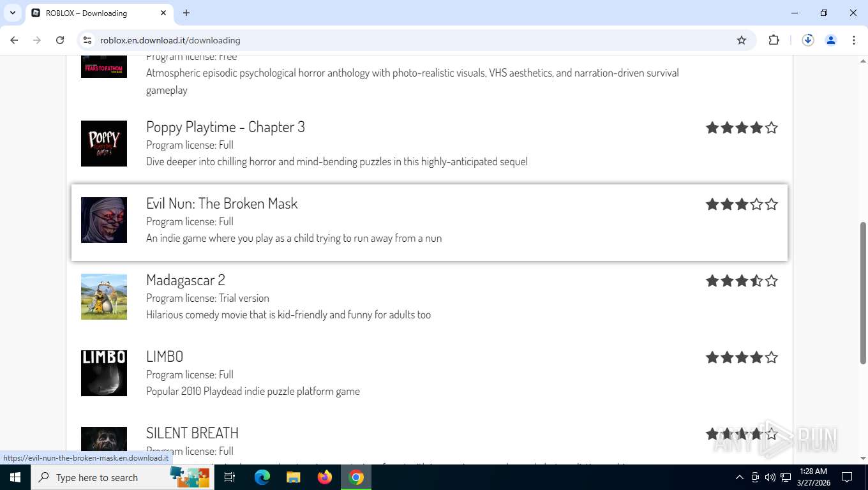Show hidden system tray icons
This screenshot has height=490, width=868.
click(740, 477)
